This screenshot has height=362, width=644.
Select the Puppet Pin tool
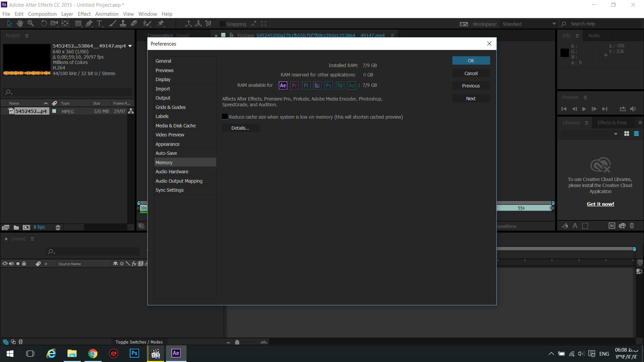pyautogui.click(x=161, y=23)
